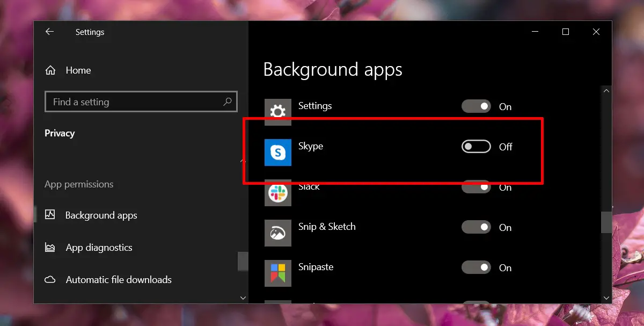The image size is (644, 326).
Task: Click the Skype app icon
Action: [x=278, y=153]
